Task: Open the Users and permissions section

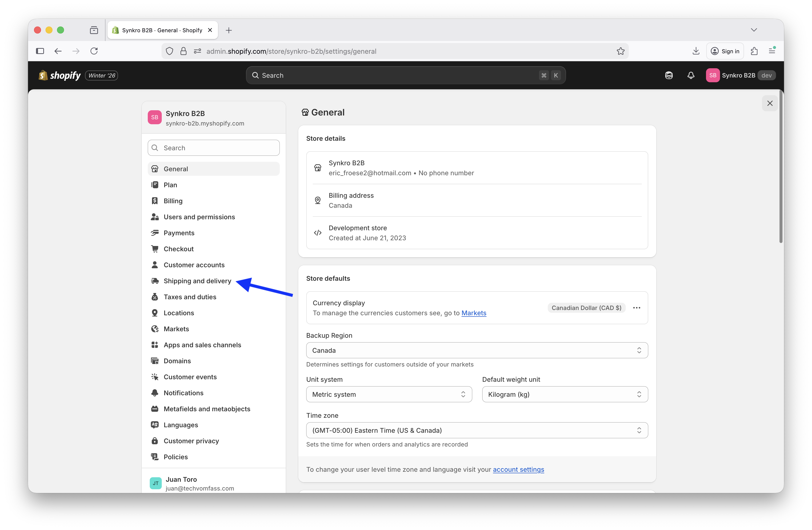Action: point(199,217)
